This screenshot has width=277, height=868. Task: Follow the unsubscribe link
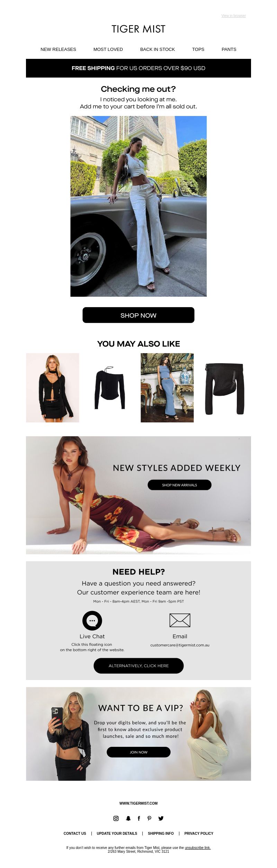click(x=198, y=848)
